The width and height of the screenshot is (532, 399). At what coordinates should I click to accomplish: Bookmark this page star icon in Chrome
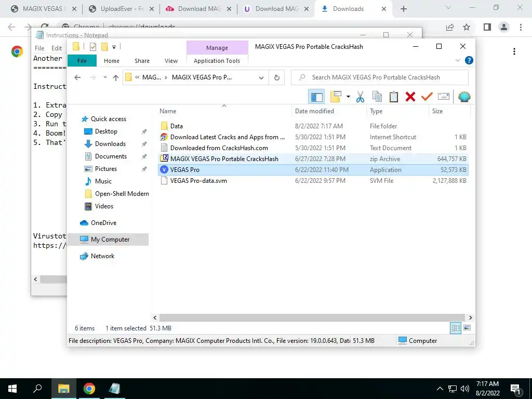[467, 27]
